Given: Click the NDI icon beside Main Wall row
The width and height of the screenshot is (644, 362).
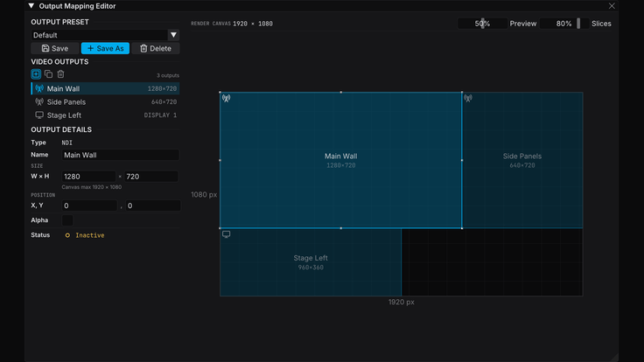Looking at the screenshot, I should click(39, 88).
